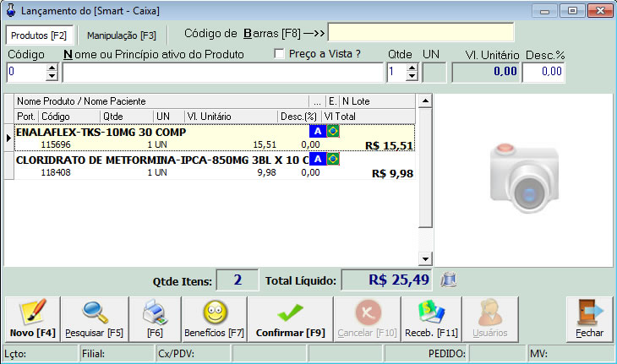Select CLORIDRATO DE METFORMINA-IPCA-850MG row
The height and width of the screenshot is (364, 617).
tap(215, 166)
